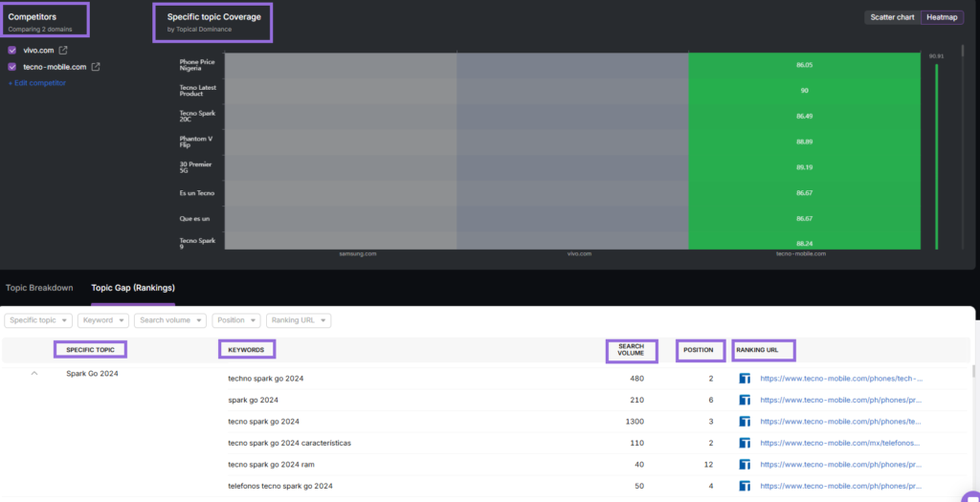Screen dimensions: 980x502
Task: Sort by the Position column header
Action: [x=700, y=350]
